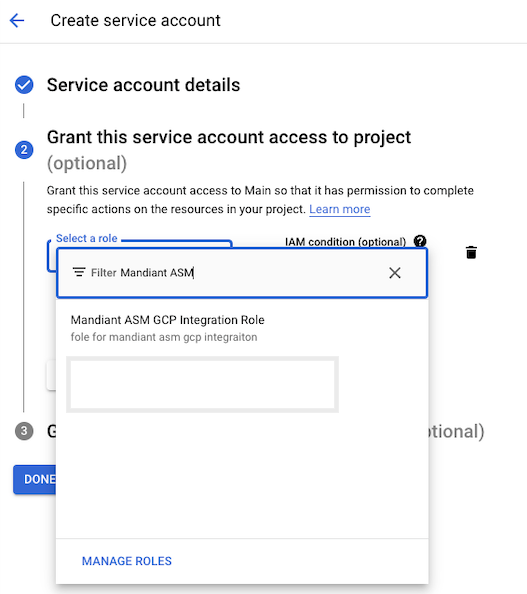Click the step 2 number badge
The height and width of the screenshot is (594, 527).
coord(24,150)
